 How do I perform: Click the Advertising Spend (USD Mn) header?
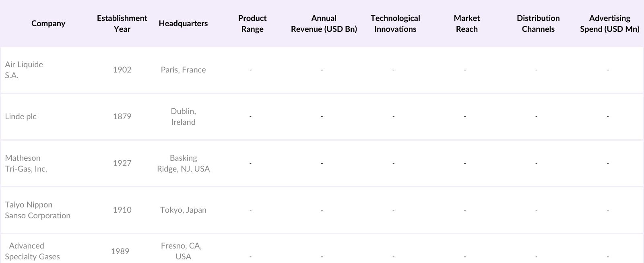click(609, 23)
